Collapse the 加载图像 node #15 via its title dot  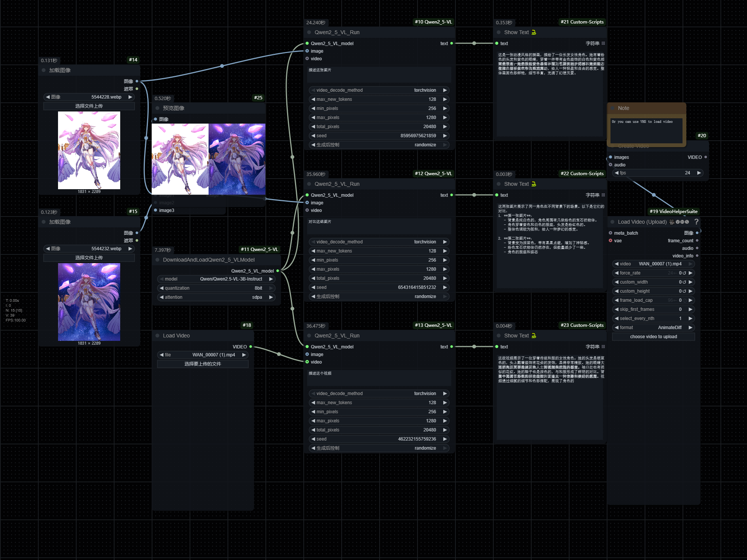point(44,222)
